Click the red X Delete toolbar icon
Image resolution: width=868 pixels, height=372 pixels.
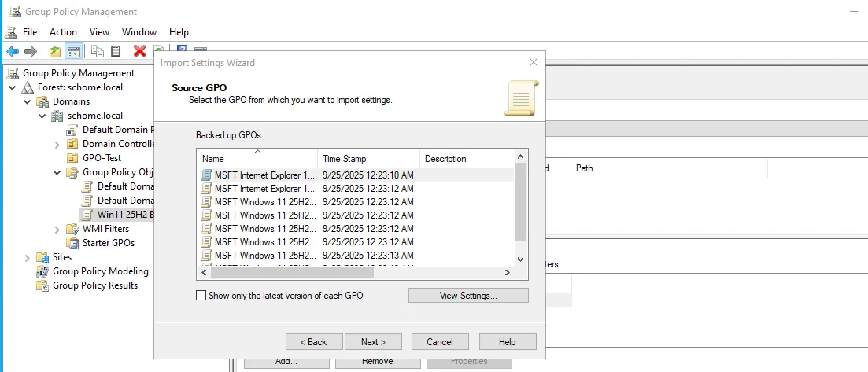click(x=139, y=51)
